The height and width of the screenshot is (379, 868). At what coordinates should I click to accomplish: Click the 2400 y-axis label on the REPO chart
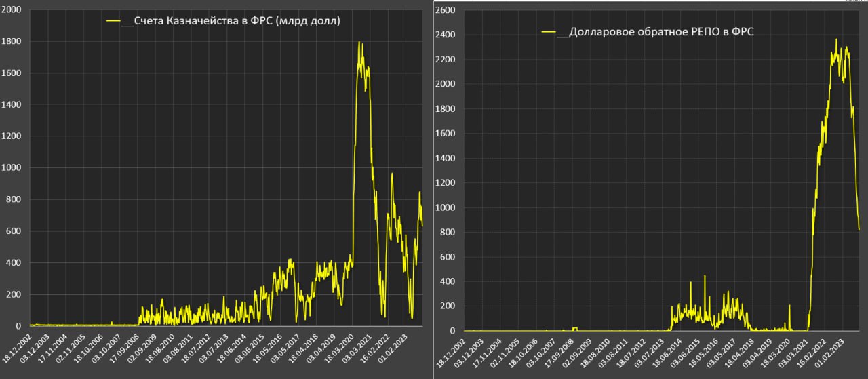click(x=446, y=35)
